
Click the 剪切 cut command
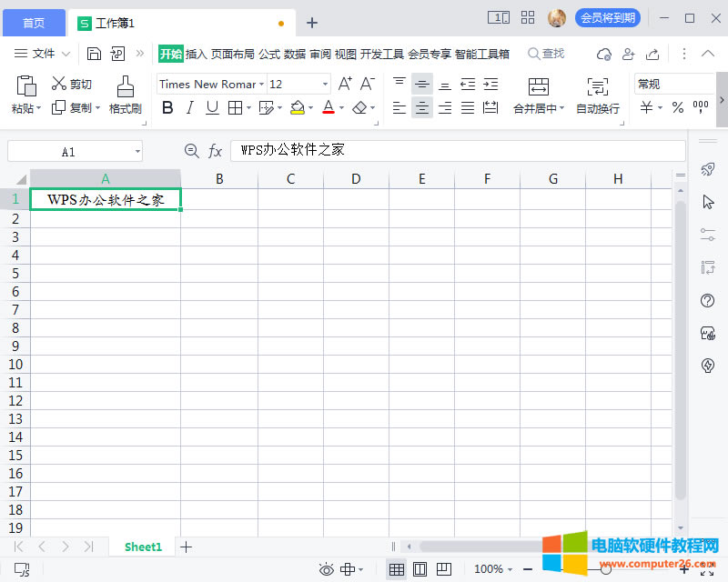[72, 83]
